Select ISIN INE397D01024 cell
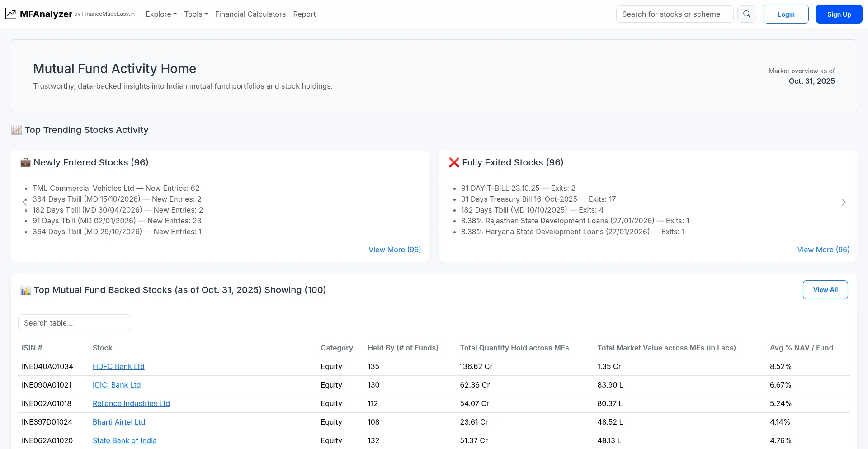Viewport: 868px width, 449px height. [x=47, y=422]
